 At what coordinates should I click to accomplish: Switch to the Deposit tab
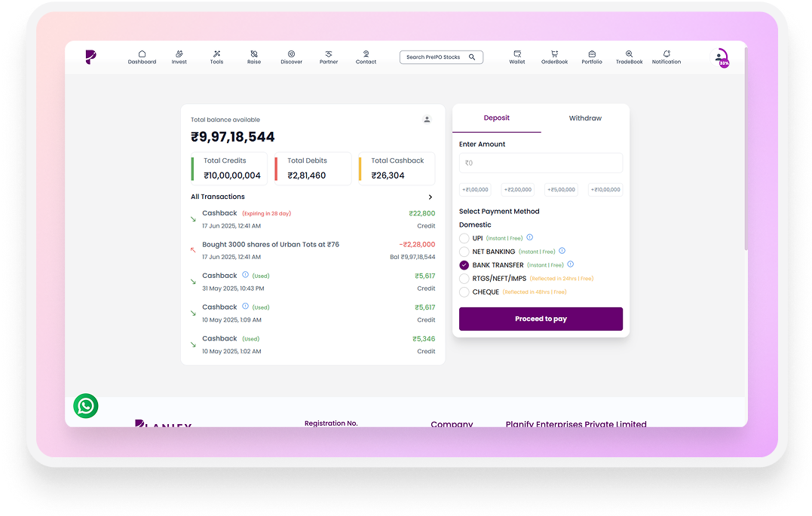(x=497, y=118)
